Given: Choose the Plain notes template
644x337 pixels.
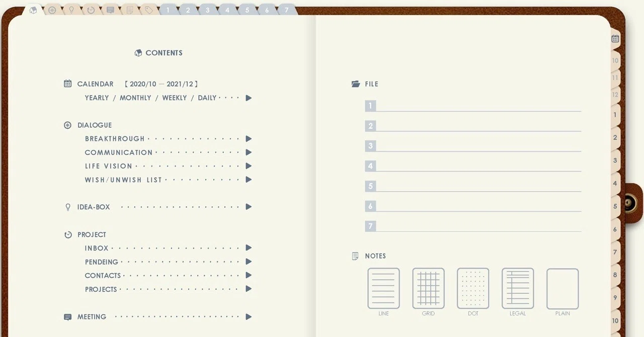Looking at the screenshot, I should pos(562,288).
